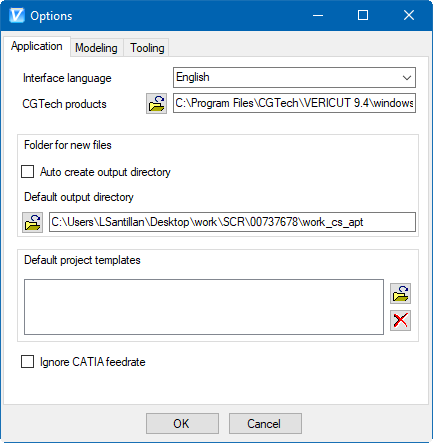This screenshot has width=433, height=443.
Task: Minimize the Options dialog
Action: (318, 15)
